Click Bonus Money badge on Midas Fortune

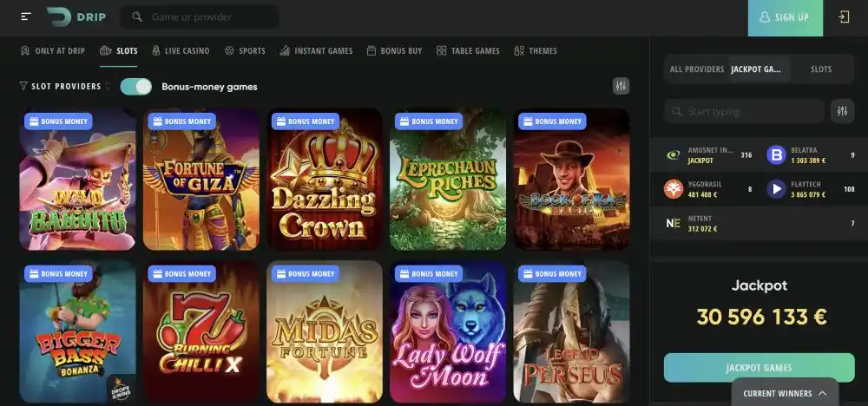(306, 274)
